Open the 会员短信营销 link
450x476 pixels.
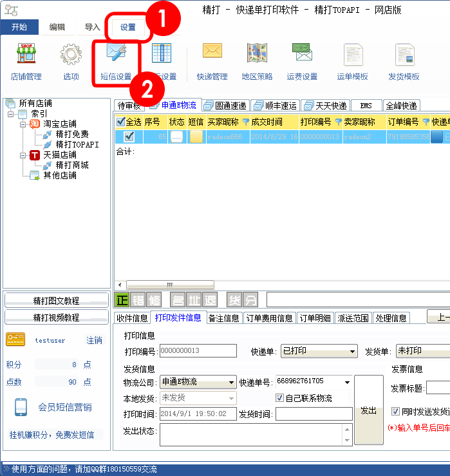tap(65, 407)
